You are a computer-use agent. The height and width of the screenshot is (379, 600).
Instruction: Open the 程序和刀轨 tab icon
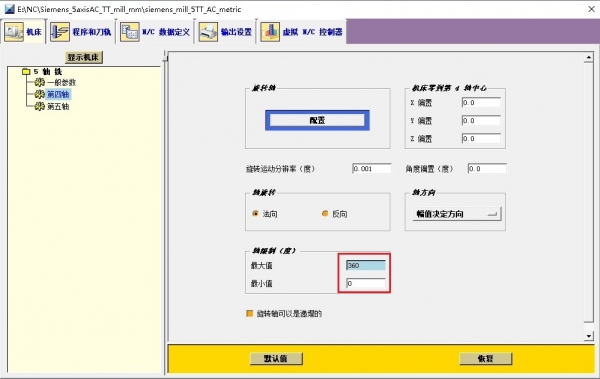pyautogui.click(x=60, y=32)
